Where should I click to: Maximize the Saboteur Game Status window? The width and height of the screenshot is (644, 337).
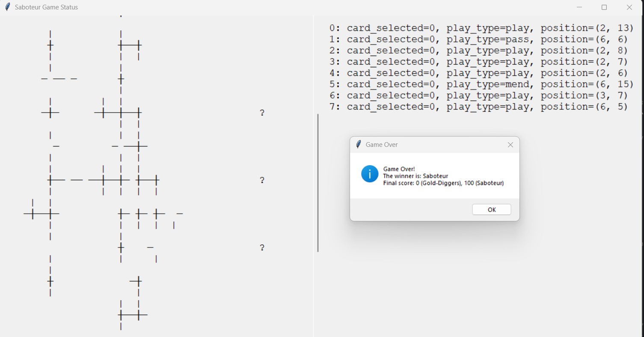point(604,7)
